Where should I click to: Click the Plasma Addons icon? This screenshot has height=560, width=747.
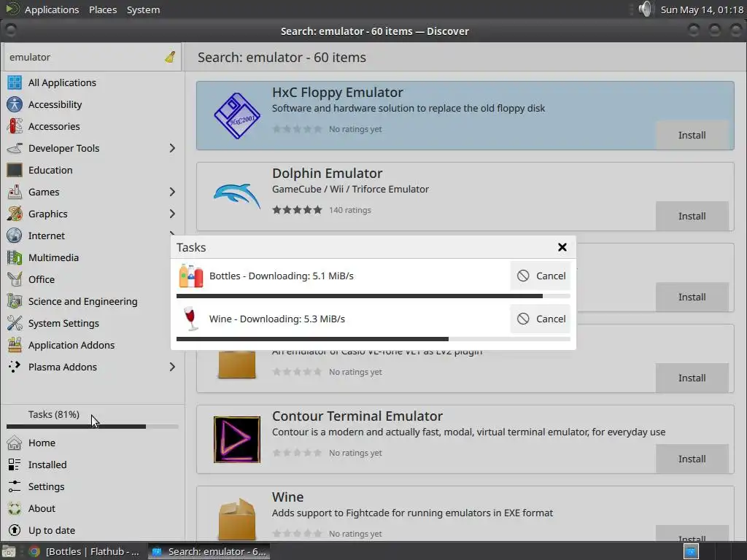point(15,367)
